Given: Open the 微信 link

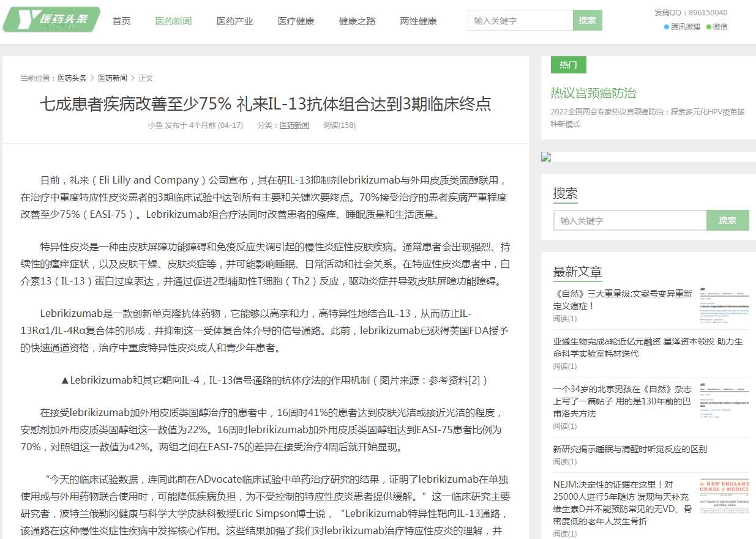Looking at the screenshot, I should pyautogui.click(x=720, y=26).
